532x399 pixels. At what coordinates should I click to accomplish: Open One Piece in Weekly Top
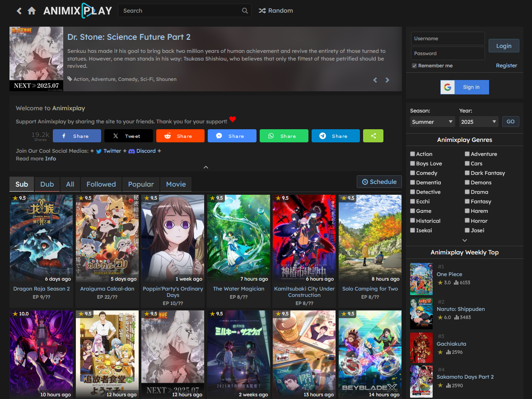coord(449,274)
